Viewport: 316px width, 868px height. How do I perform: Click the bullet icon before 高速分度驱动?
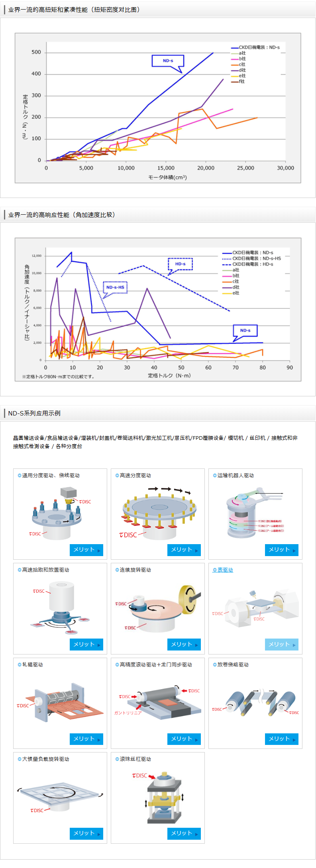click(x=117, y=476)
